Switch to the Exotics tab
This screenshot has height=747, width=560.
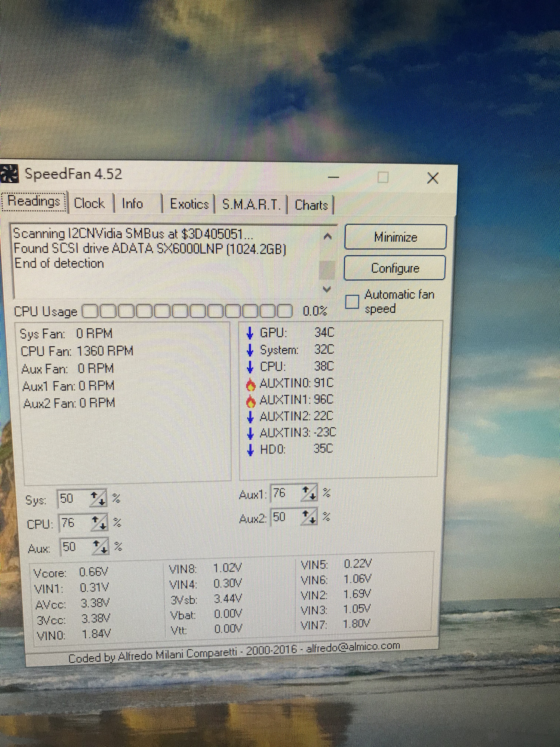189,204
